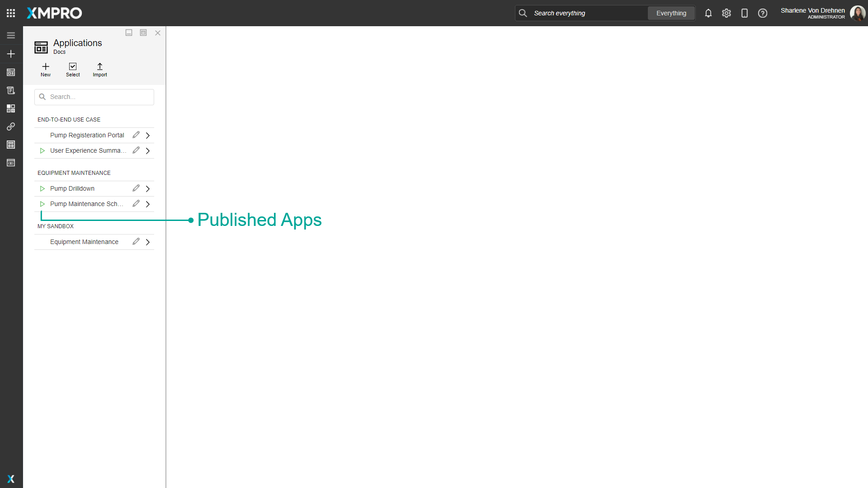The height and width of the screenshot is (488, 868).
Task: Toggle Select mode in the Applications panel
Action: [x=73, y=70]
